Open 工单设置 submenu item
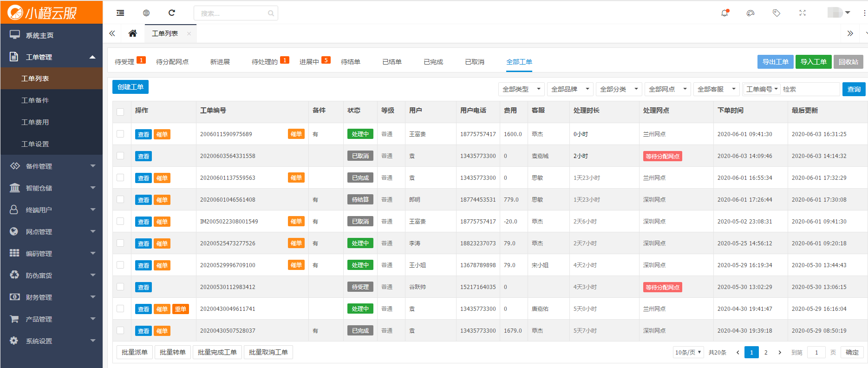868x368 pixels. pyautogui.click(x=51, y=144)
